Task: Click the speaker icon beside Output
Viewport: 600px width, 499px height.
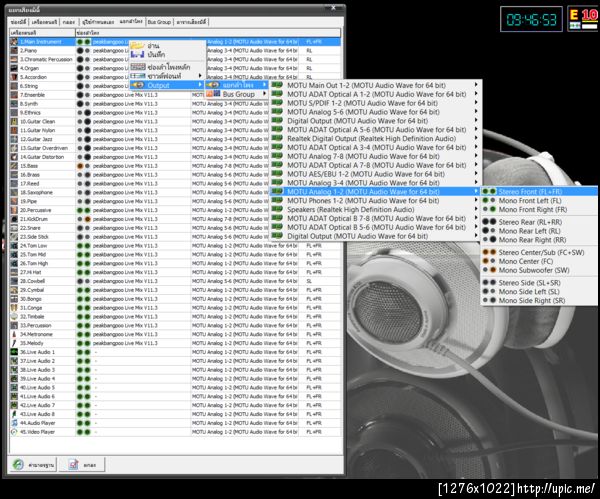Action: 137,85
